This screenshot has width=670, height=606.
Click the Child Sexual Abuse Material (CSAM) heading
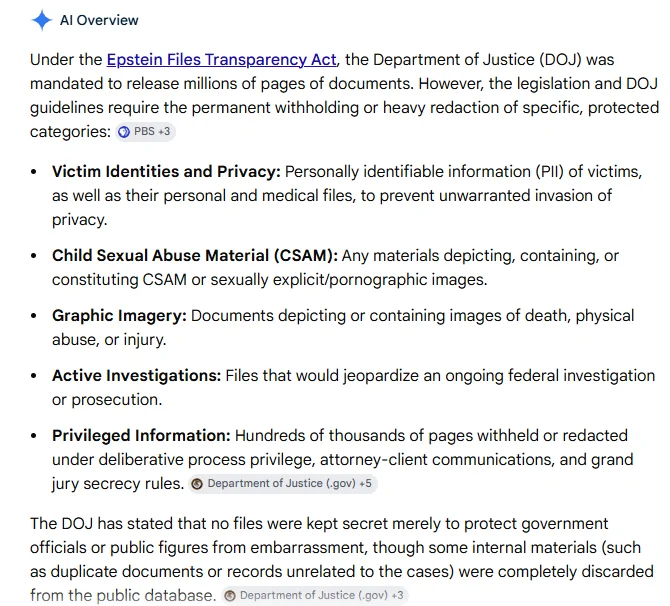pos(195,256)
